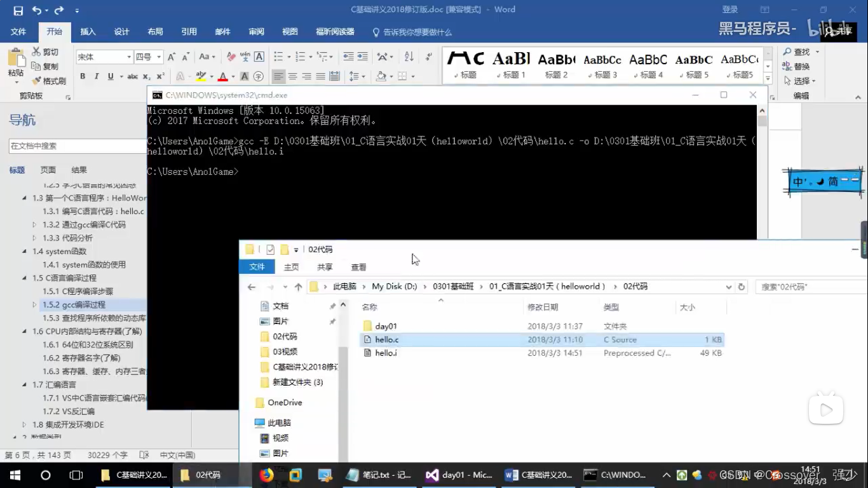Apply the 标题 1 heading style

coord(511,64)
